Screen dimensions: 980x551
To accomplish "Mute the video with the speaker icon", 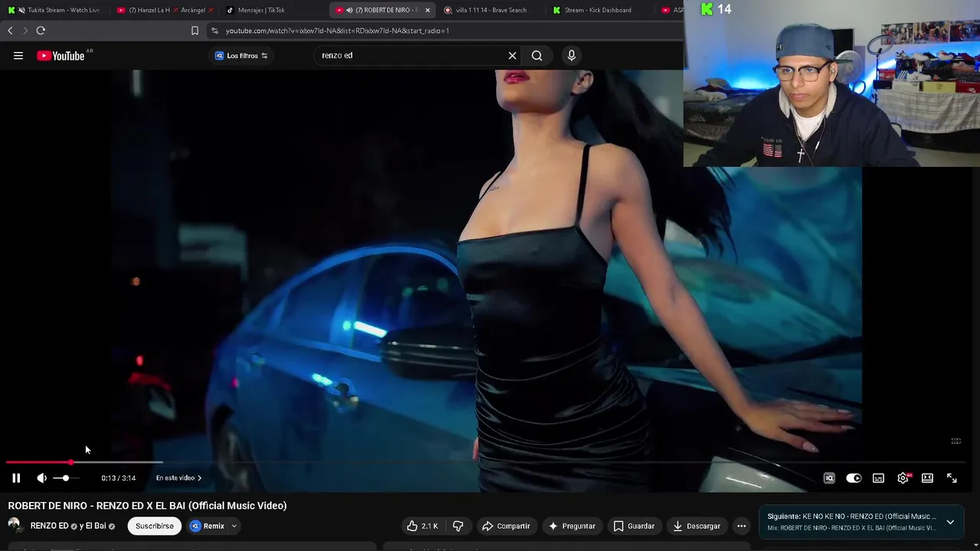I will pyautogui.click(x=41, y=478).
